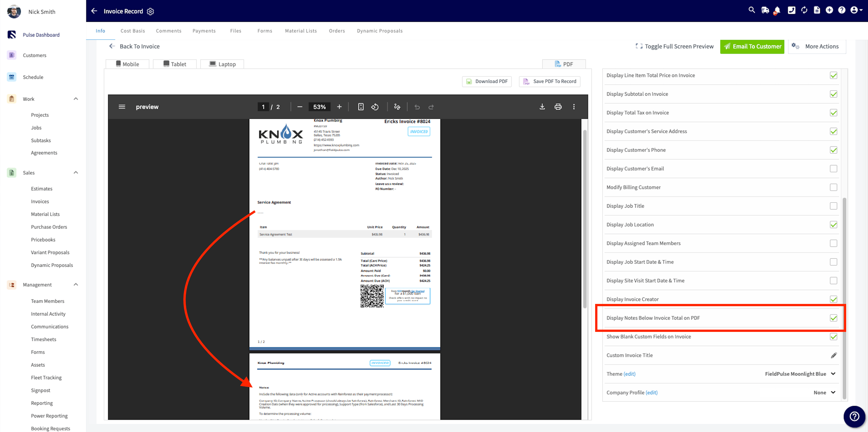Click Download PDF button
This screenshot has height=432, width=868.
487,81
